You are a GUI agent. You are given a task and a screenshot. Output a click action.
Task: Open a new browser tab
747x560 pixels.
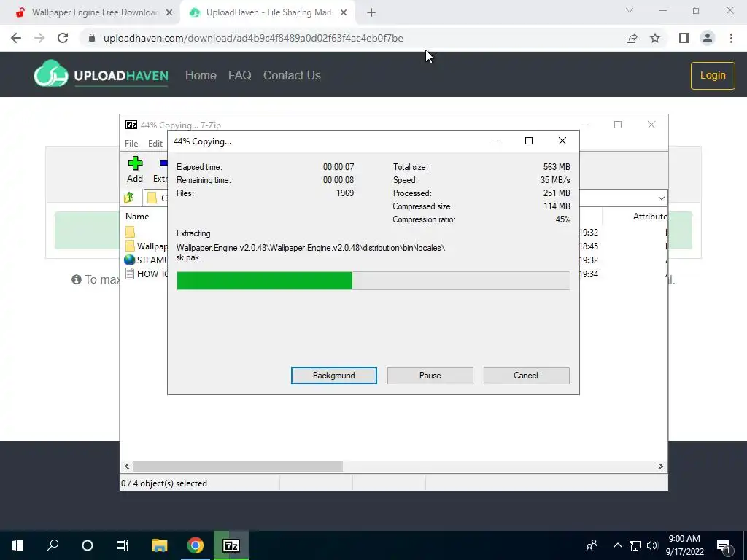coord(371,13)
